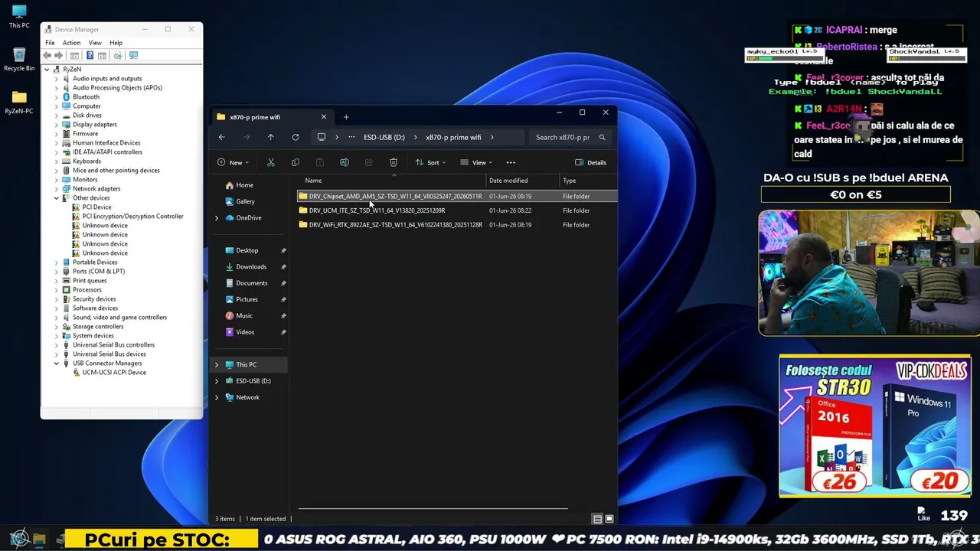This screenshot has width=980, height=551.
Task: Expand This PC in Explorer sidebar
Action: [217, 365]
